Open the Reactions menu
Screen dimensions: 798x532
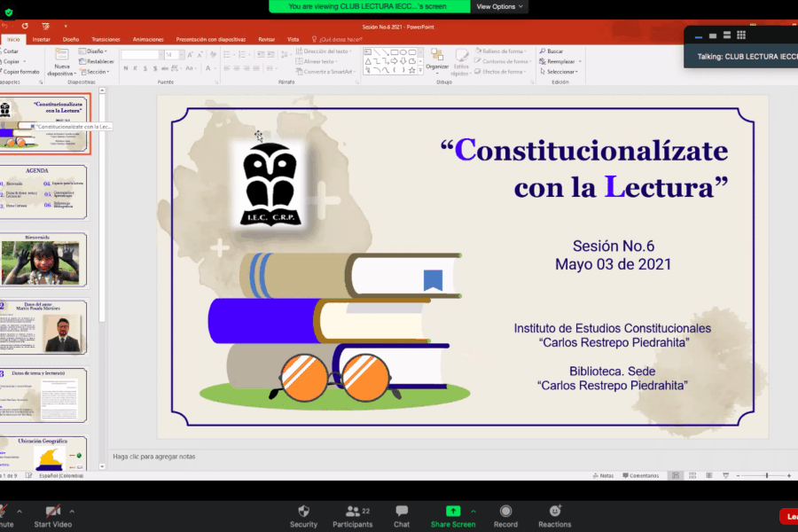[555, 514]
